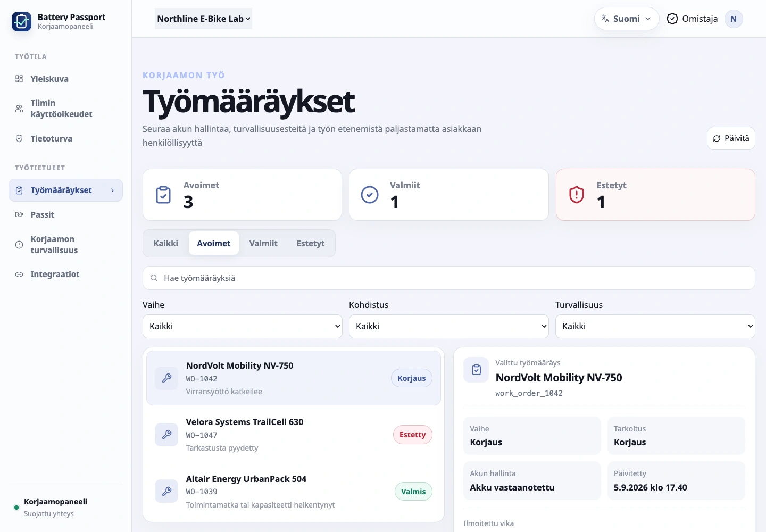This screenshot has width=766, height=532.
Task: Click the Akku vastaanotettu value
Action: [512, 487]
